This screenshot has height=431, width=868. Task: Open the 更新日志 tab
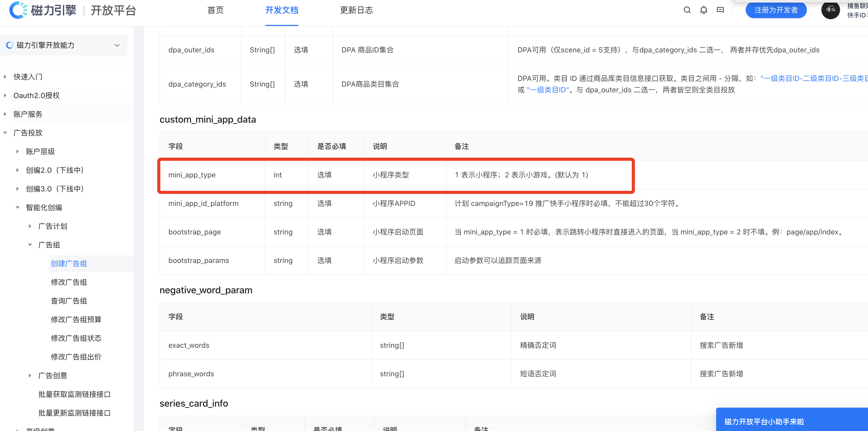tap(357, 10)
